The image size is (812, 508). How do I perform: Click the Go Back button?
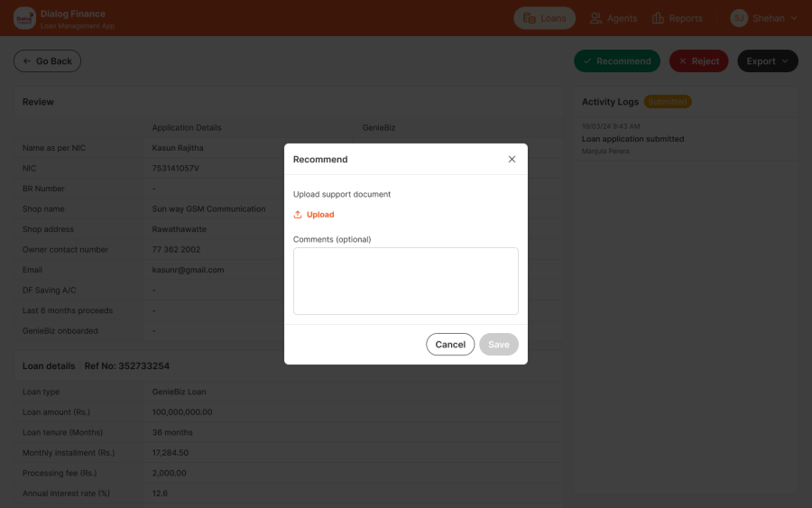[47, 61]
